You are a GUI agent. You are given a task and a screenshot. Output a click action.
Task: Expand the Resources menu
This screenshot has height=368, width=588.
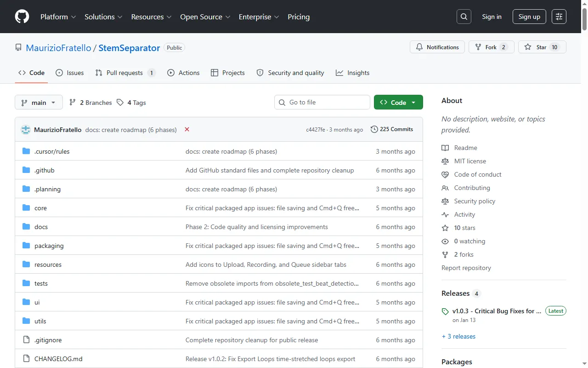coord(151,17)
